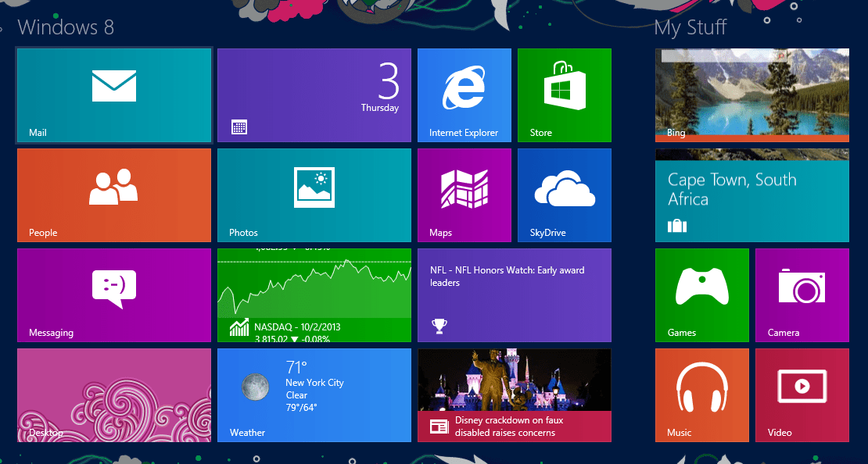Open the Calendar tile showing Thursday 3
This screenshot has width=868, height=464.
tap(314, 95)
